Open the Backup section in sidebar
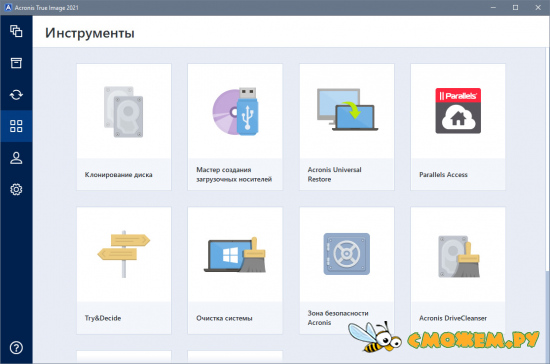Screen dimensions: 550x364 coord(16,31)
